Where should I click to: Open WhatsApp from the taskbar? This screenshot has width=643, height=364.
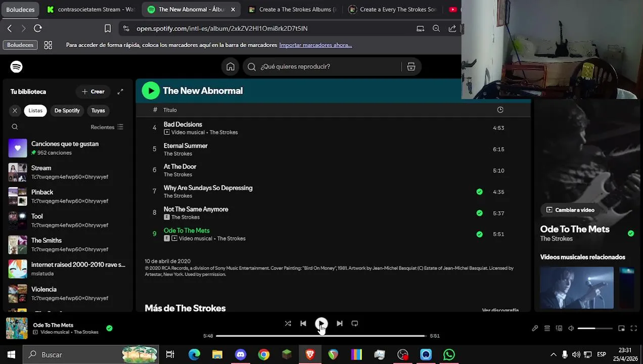point(449,355)
